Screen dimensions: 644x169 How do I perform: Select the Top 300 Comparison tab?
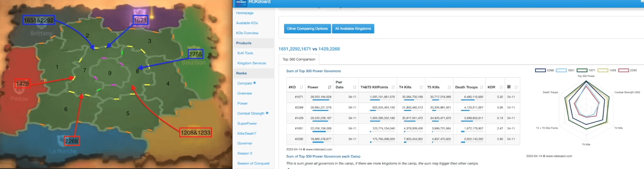click(x=299, y=59)
